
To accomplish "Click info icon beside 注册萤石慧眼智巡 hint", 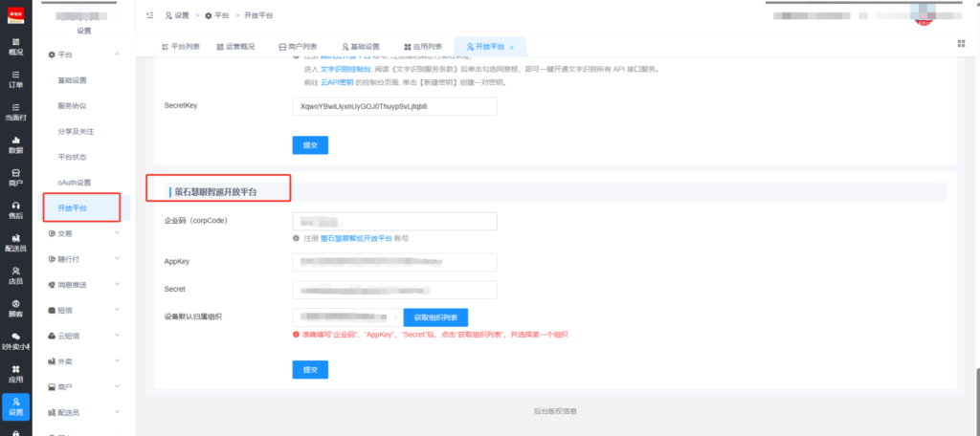I will pyautogui.click(x=295, y=238).
